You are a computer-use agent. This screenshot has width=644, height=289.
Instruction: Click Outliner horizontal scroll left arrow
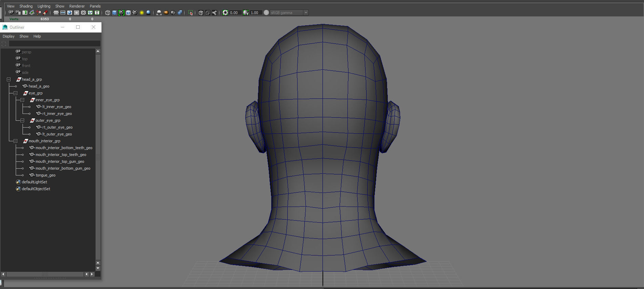(3, 274)
